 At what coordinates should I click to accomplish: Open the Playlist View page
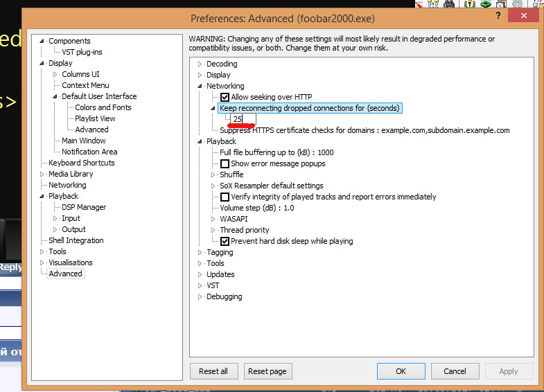95,118
